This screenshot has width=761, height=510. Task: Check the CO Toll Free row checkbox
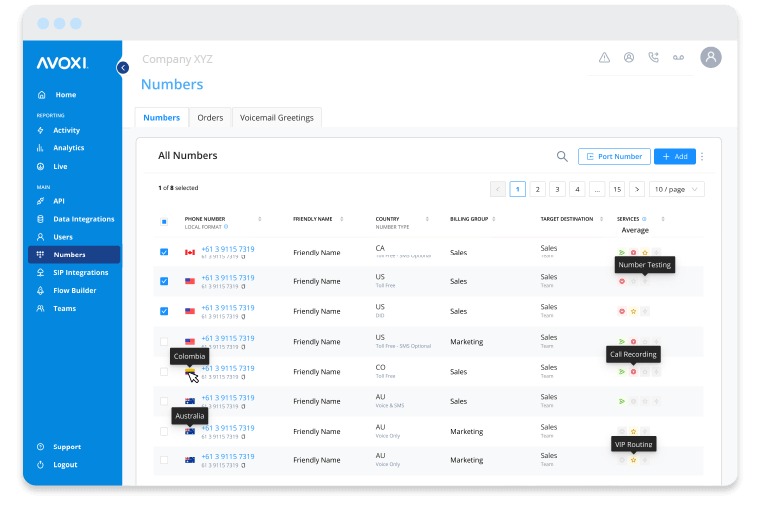pos(164,372)
